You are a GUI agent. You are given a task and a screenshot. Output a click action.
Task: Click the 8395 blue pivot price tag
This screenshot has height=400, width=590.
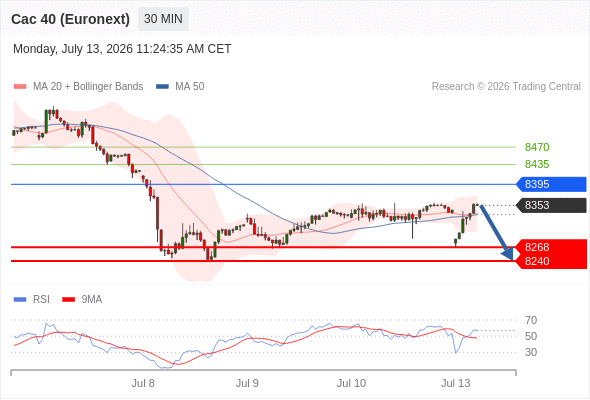(x=551, y=184)
